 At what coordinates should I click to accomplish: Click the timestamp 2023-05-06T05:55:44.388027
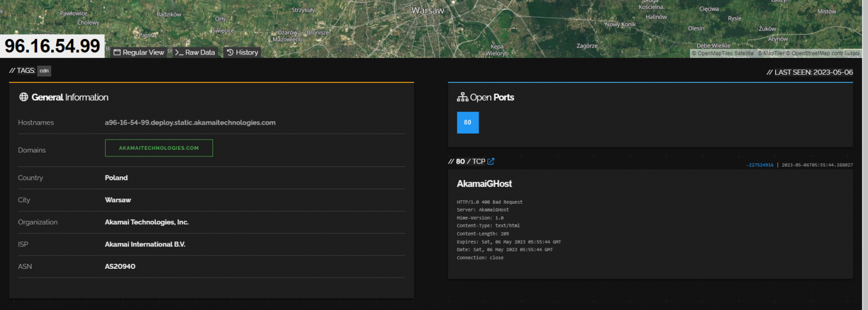pyautogui.click(x=817, y=165)
